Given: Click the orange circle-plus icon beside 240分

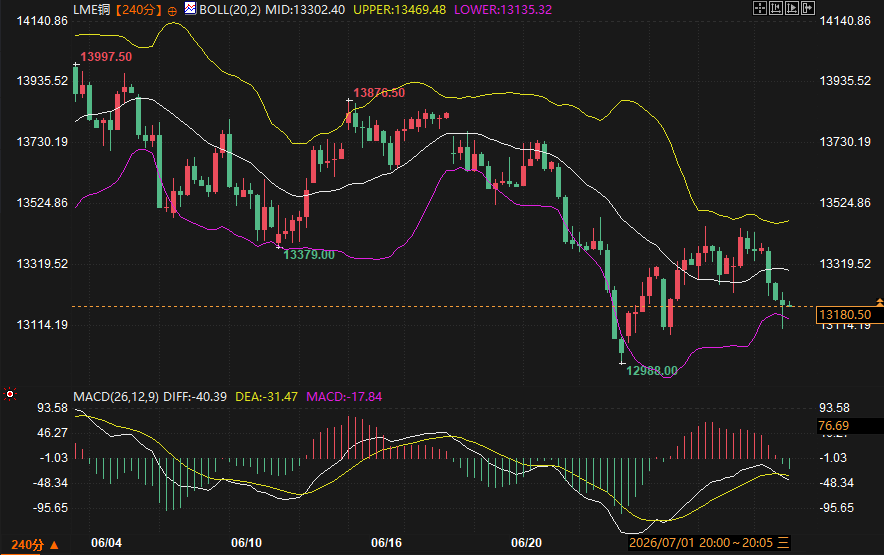Looking at the screenshot, I should pyautogui.click(x=172, y=11).
